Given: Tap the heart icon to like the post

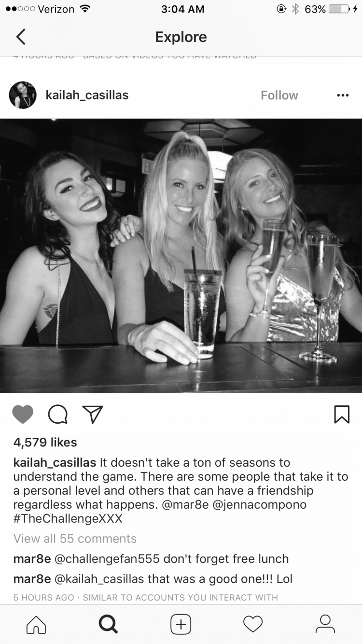Looking at the screenshot, I should (x=23, y=415).
